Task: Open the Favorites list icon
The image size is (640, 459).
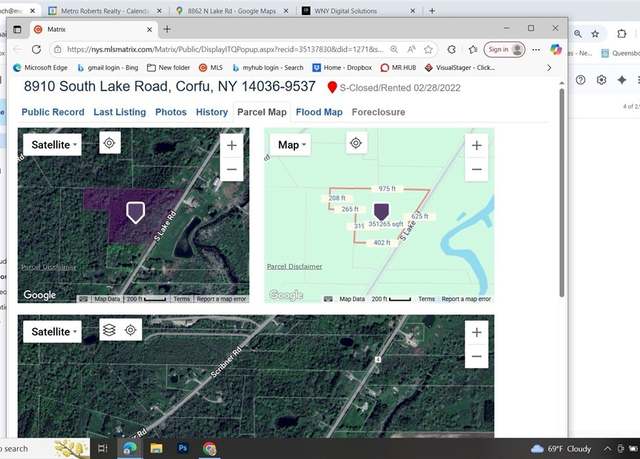Action: point(473,49)
